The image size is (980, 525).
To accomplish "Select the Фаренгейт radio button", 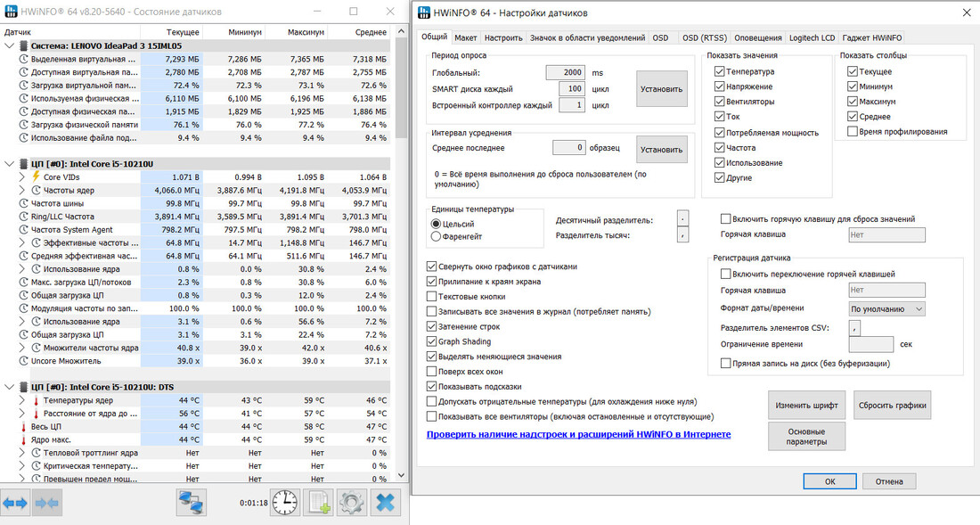I will point(436,236).
